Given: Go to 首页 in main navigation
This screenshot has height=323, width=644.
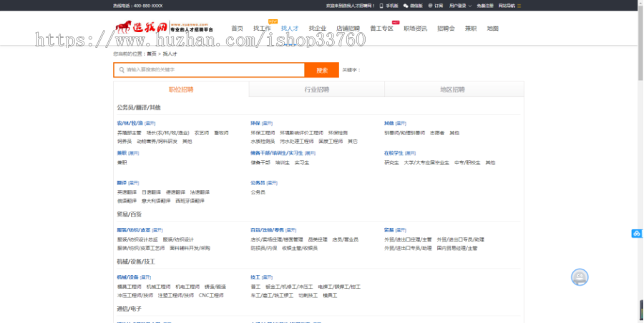Looking at the screenshot, I should point(237,29).
